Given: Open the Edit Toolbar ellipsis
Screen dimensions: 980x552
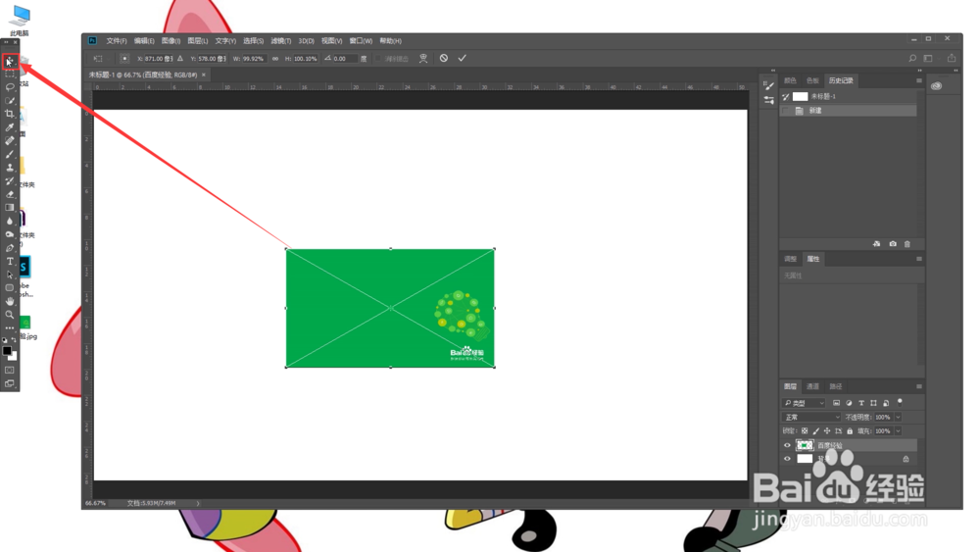Looking at the screenshot, I should pos(10,327).
